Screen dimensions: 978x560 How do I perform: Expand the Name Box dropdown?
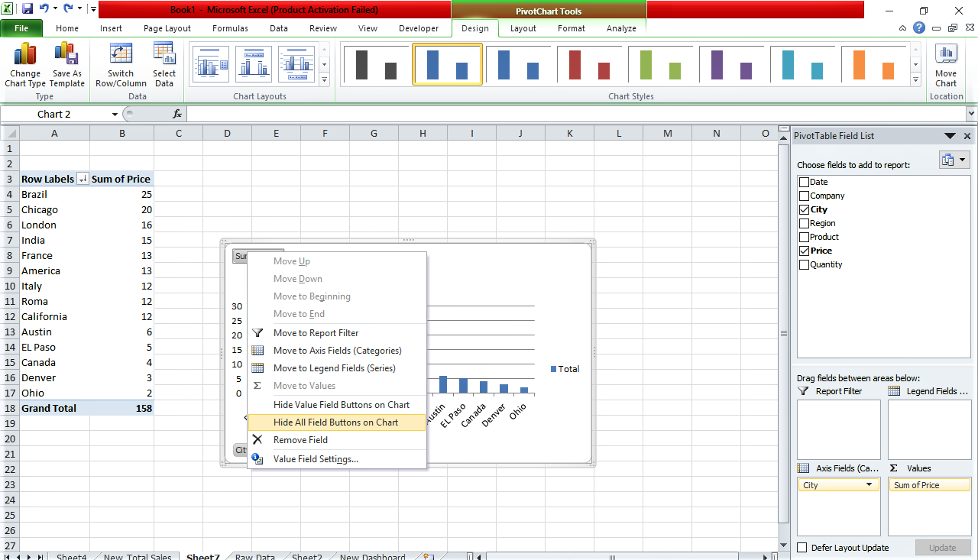[x=115, y=114]
